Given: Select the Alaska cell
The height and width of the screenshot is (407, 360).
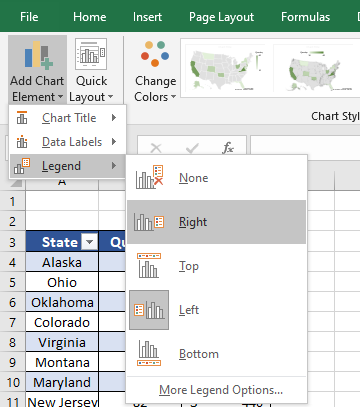Looking at the screenshot, I should click(62, 262).
